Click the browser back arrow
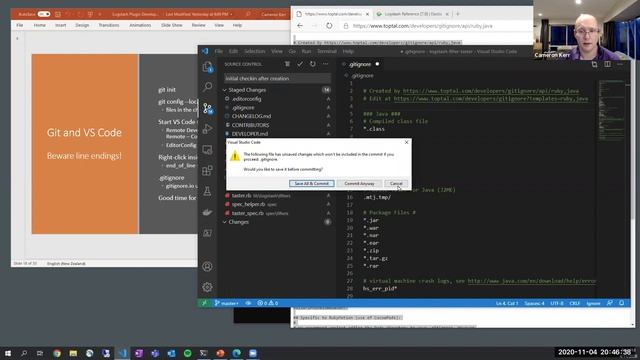Viewport: 640px width, 360px height. tap(300, 26)
